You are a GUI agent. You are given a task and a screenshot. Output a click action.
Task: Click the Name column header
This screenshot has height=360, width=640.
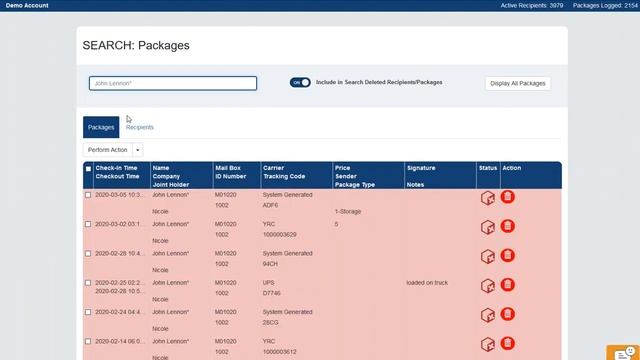click(161, 168)
